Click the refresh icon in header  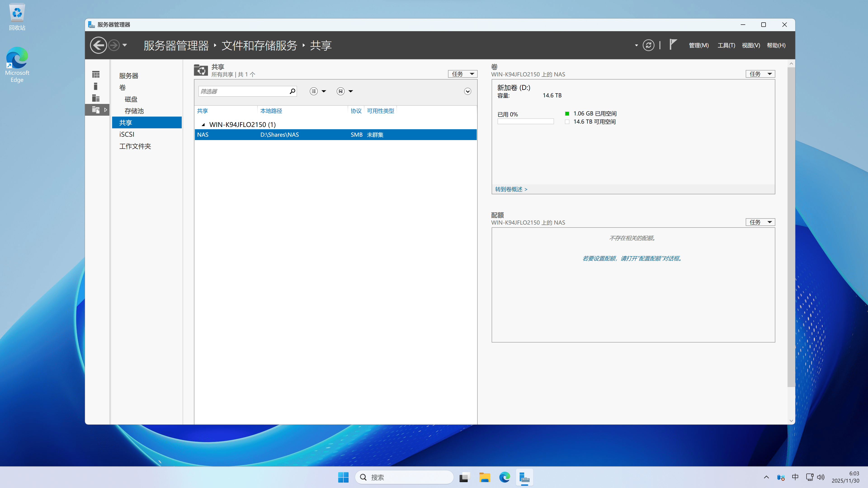coord(648,45)
